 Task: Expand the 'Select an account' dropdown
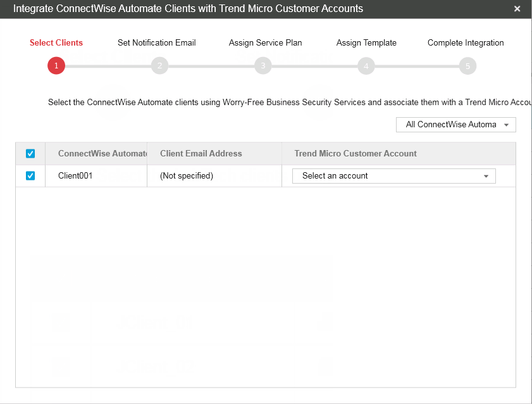(393, 176)
